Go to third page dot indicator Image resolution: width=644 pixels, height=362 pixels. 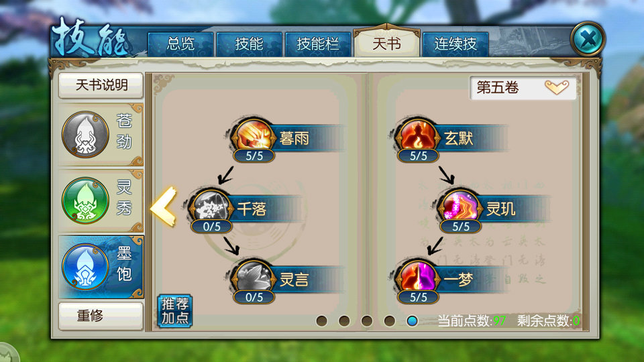[x=367, y=321]
